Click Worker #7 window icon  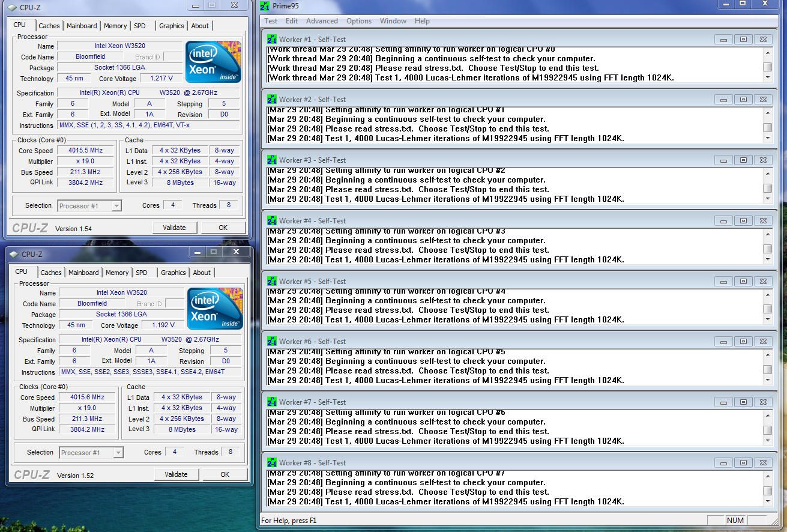[x=272, y=402]
